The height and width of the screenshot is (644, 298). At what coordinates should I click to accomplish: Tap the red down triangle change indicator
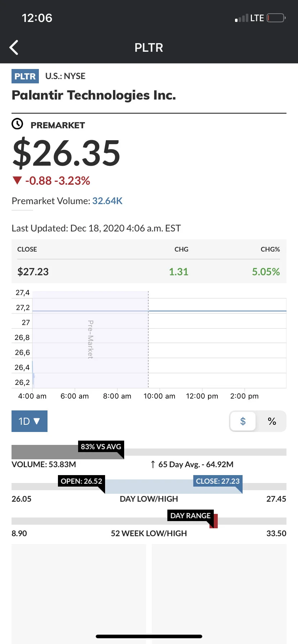point(17,180)
